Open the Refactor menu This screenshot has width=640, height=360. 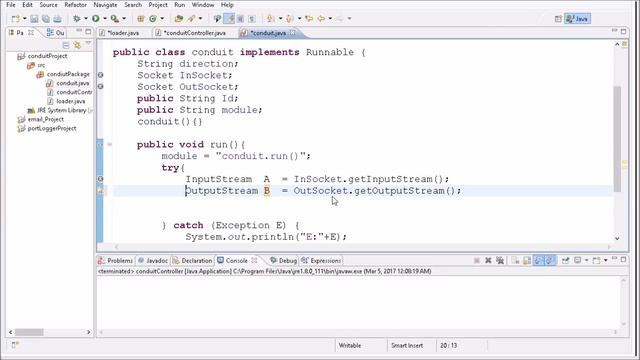click(x=76, y=5)
